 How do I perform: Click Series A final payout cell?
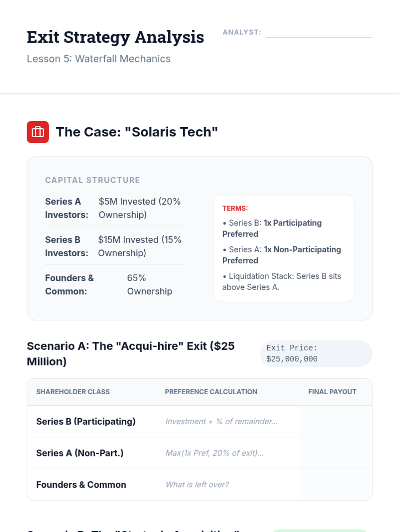pos(335,453)
